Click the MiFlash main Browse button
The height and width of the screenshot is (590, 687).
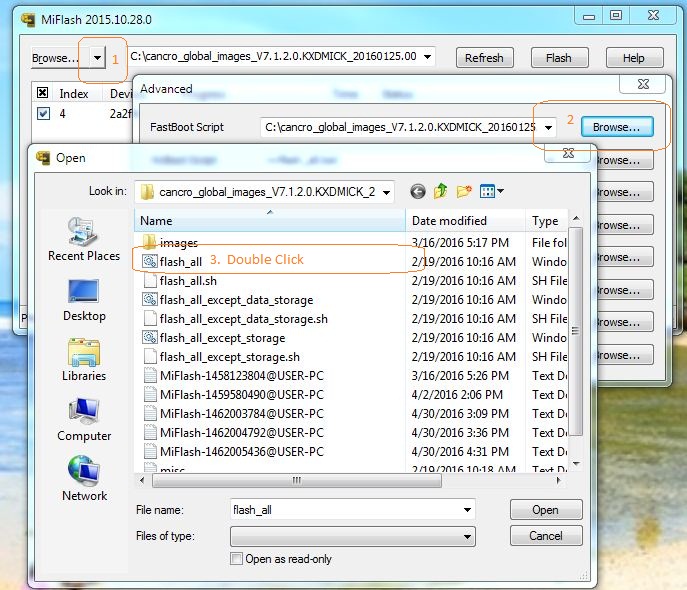pos(60,58)
